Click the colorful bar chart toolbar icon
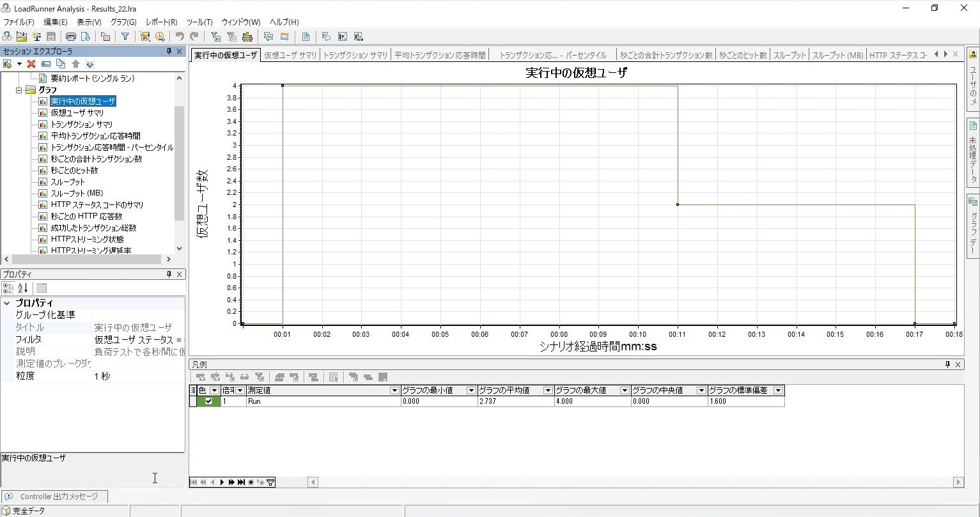980x517 pixels. pyautogui.click(x=247, y=36)
